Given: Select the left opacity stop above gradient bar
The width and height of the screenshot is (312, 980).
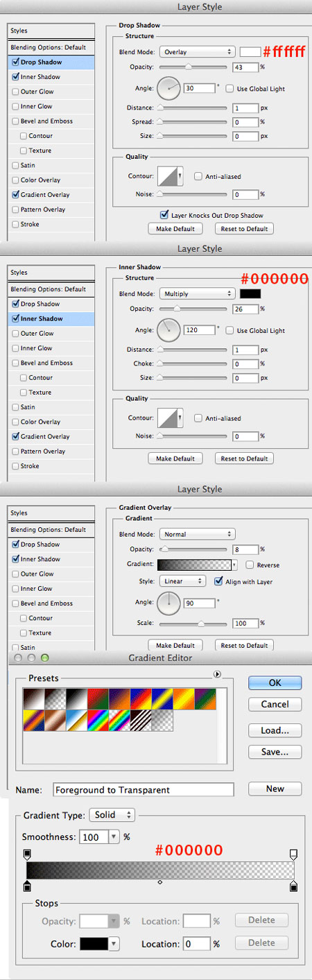Looking at the screenshot, I should [x=27, y=853].
